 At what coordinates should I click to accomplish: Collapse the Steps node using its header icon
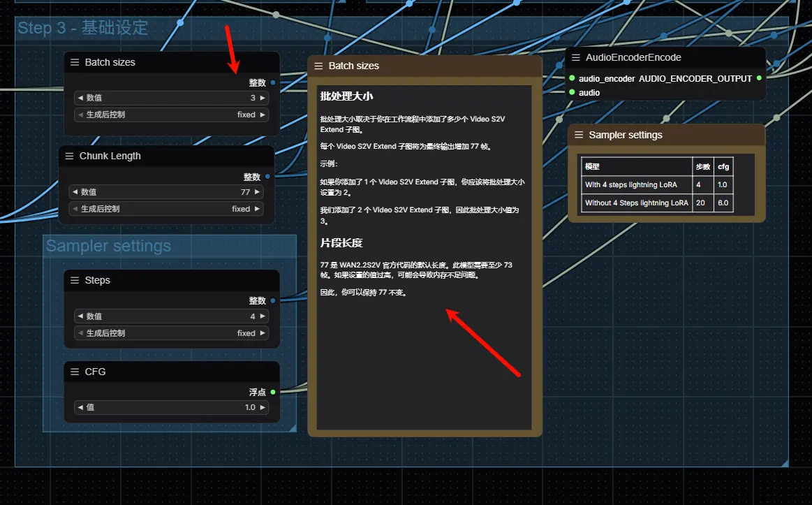pyautogui.click(x=74, y=280)
